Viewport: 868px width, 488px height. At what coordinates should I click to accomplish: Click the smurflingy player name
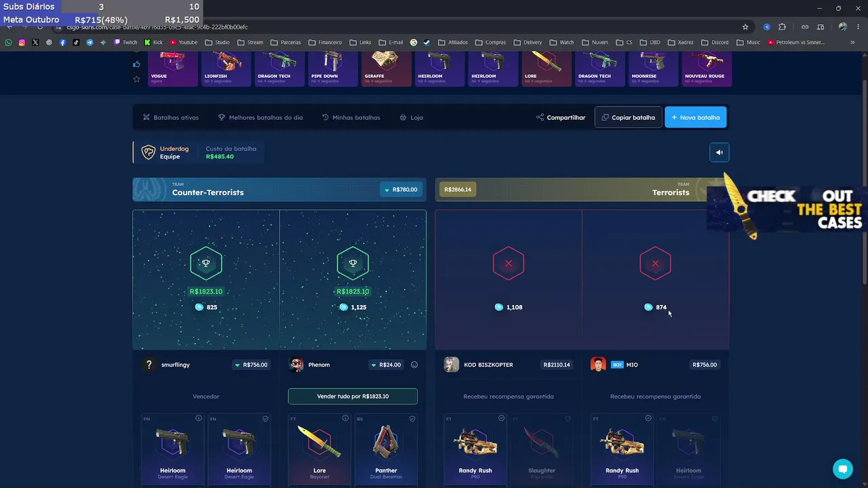[x=176, y=365]
